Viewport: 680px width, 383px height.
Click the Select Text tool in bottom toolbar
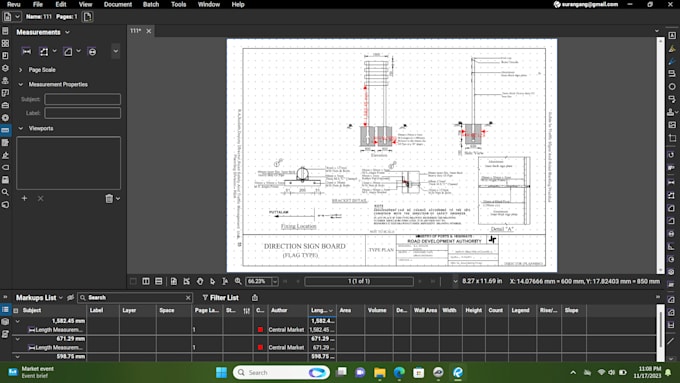tap(225, 281)
